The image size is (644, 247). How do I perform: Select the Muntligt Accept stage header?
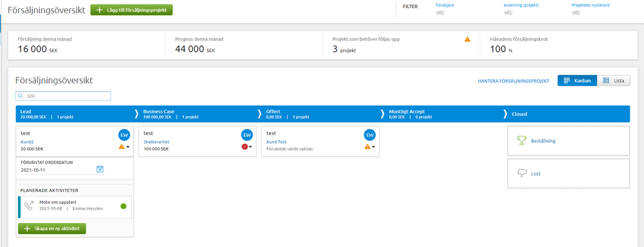(x=444, y=114)
